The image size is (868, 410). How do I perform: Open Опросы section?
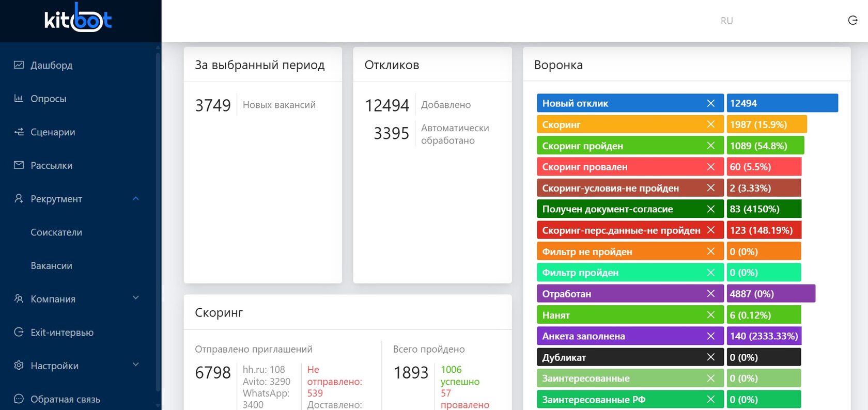[x=48, y=99]
